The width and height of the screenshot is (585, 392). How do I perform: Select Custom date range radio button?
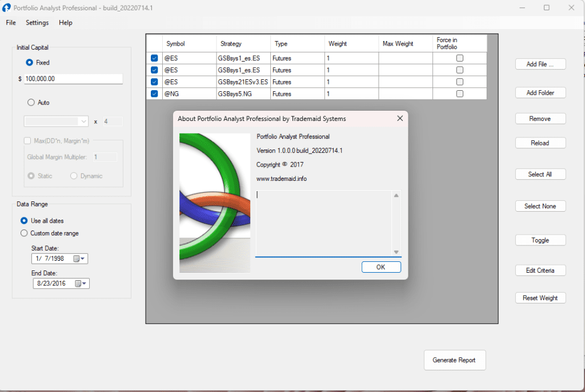(x=24, y=233)
